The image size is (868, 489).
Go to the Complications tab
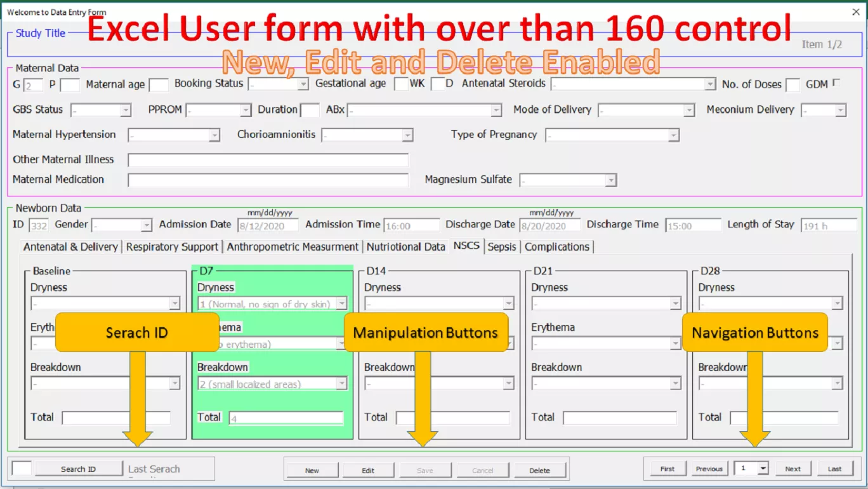pos(556,247)
